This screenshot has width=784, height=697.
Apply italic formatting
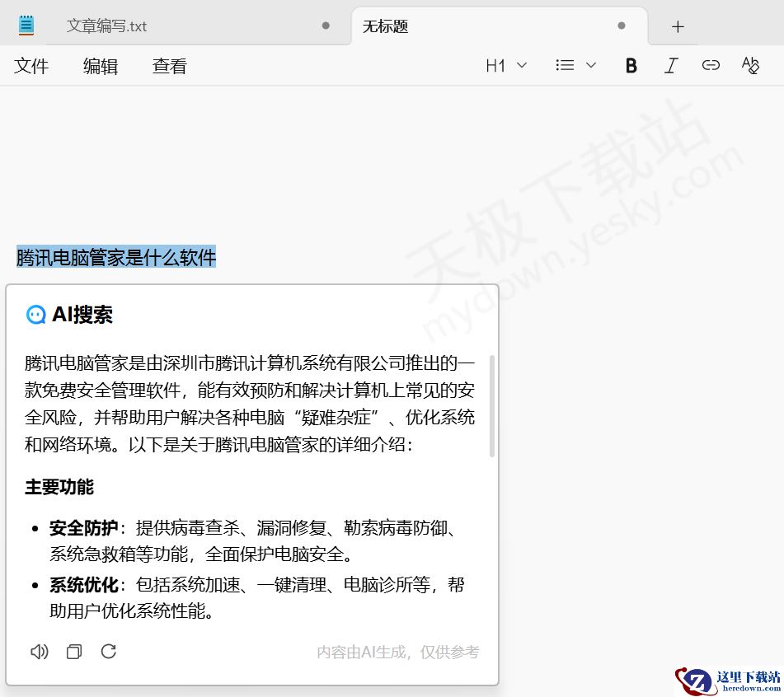point(671,65)
